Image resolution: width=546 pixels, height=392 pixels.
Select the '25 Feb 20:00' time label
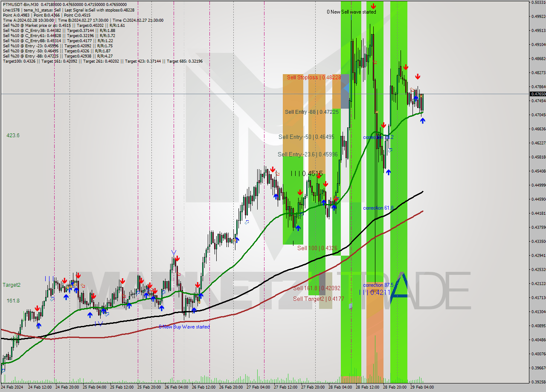[x=149, y=387]
